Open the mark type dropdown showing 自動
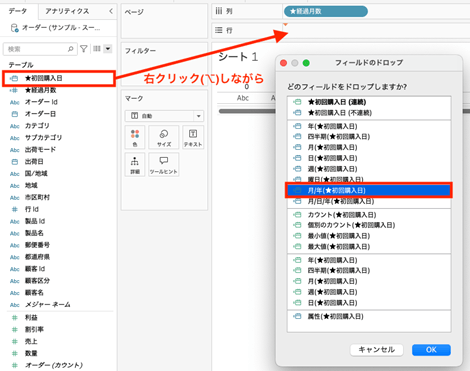 (164, 116)
